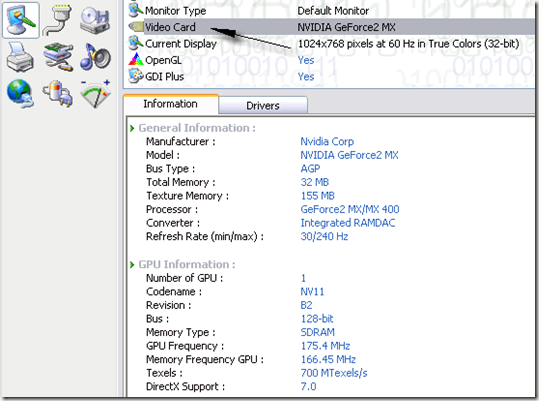Select the video/display category icon
This screenshot has height=401, width=539.
point(21,20)
